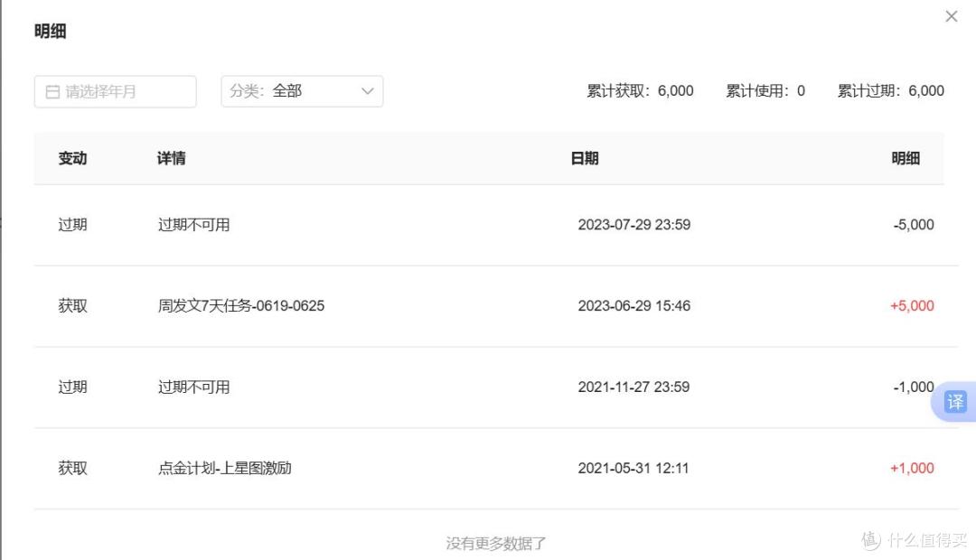This screenshot has width=976, height=560.
Task: Click the floating 译 translate icon
Action: (x=955, y=402)
